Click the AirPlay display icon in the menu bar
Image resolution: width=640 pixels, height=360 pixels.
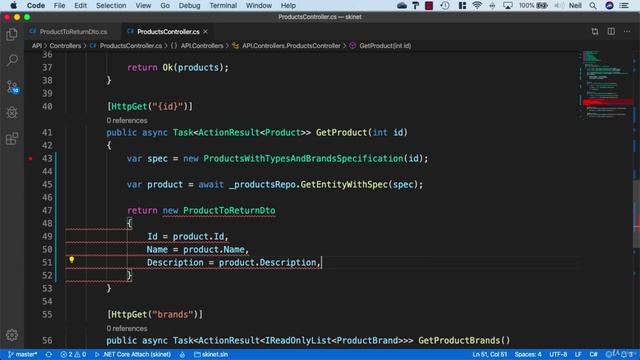coord(508,5)
